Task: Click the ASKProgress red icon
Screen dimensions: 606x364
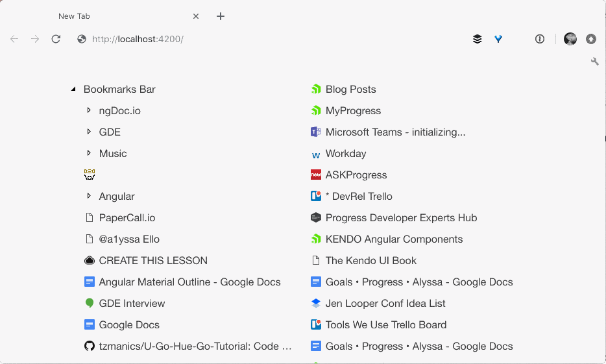Action: [x=316, y=175]
